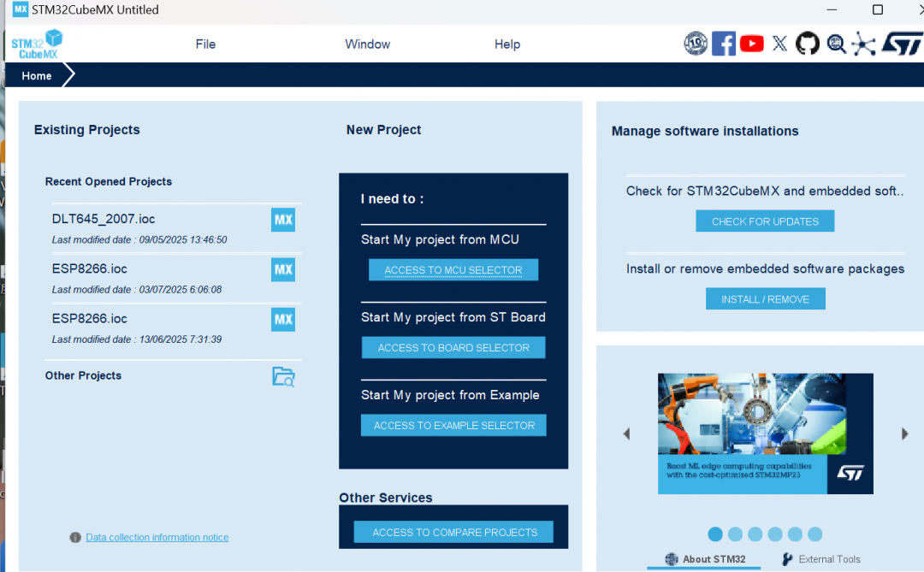Open the File menu
Screen dimensions: 924x572
click(x=205, y=44)
